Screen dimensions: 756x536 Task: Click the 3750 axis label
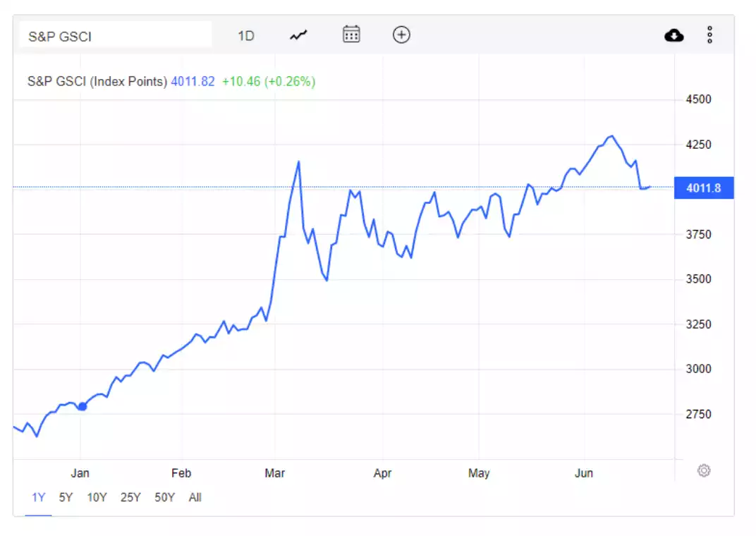coord(698,235)
